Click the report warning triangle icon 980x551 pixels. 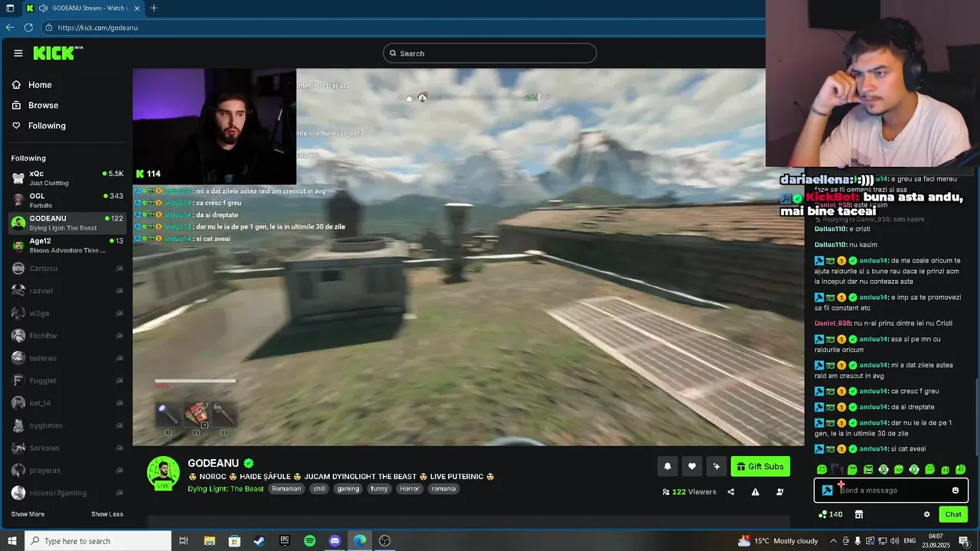[x=755, y=492]
